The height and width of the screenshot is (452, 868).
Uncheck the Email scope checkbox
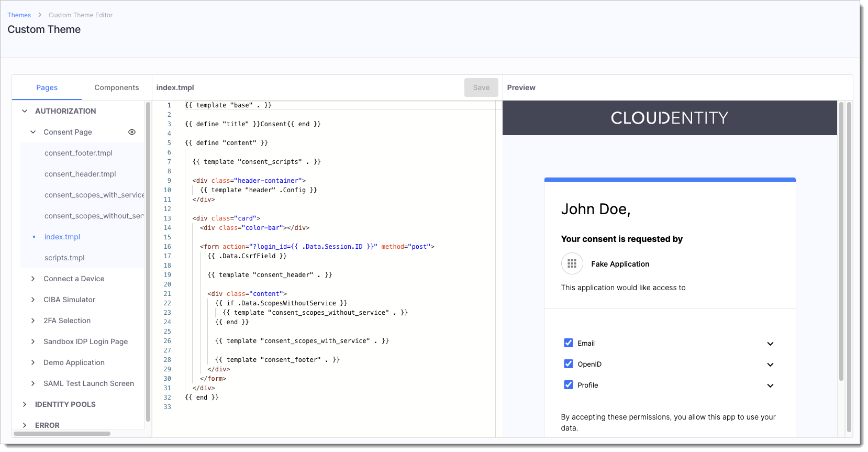point(568,343)
